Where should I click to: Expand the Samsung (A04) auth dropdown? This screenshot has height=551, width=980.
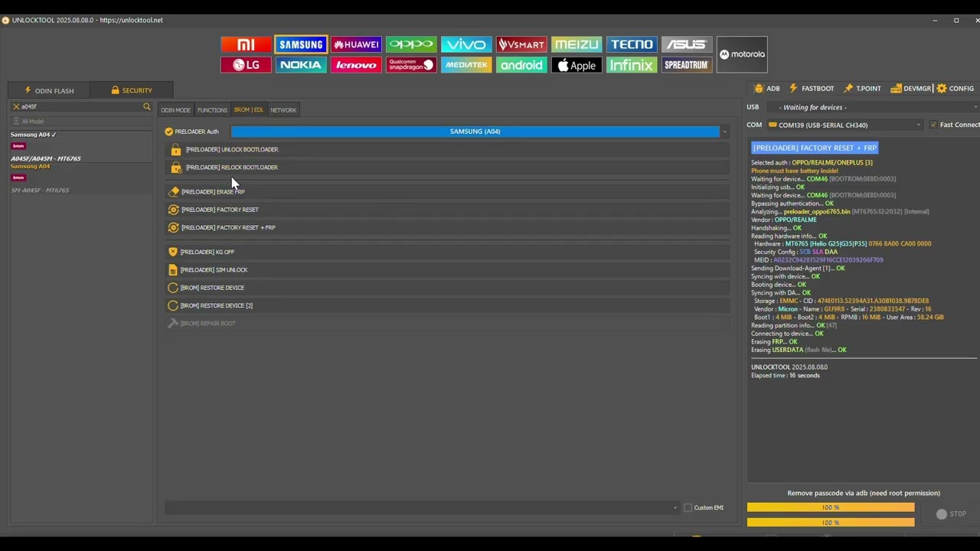(x=724, y=132)
